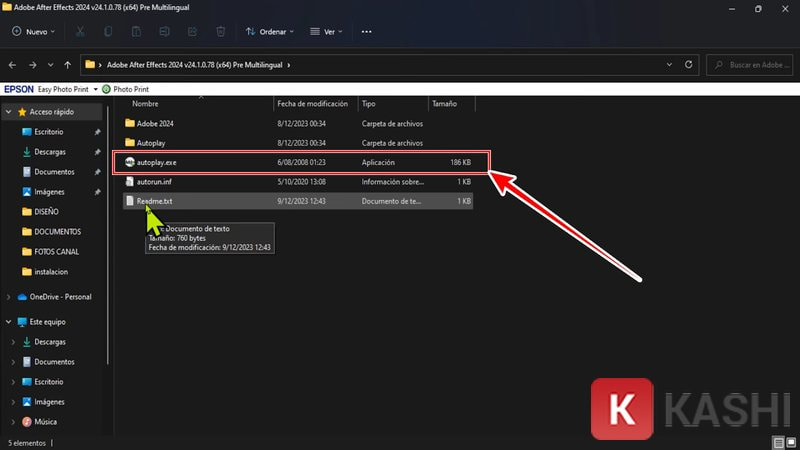Image resolution: width=800 pixels, height=450 pixels.
Task: Click Información sobre... type of autorun.inf
Action: pyautogui.click(x=392, y=182)
